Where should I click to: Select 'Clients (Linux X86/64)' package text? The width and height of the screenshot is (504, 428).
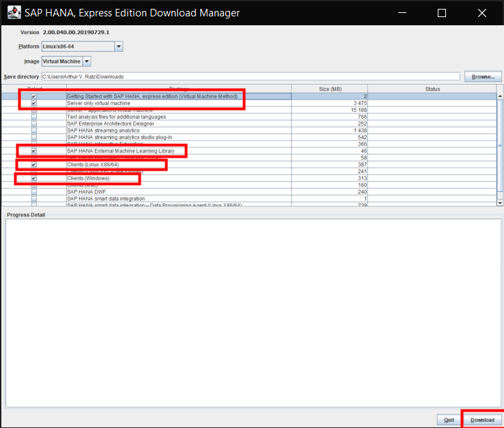click(93, 165)
